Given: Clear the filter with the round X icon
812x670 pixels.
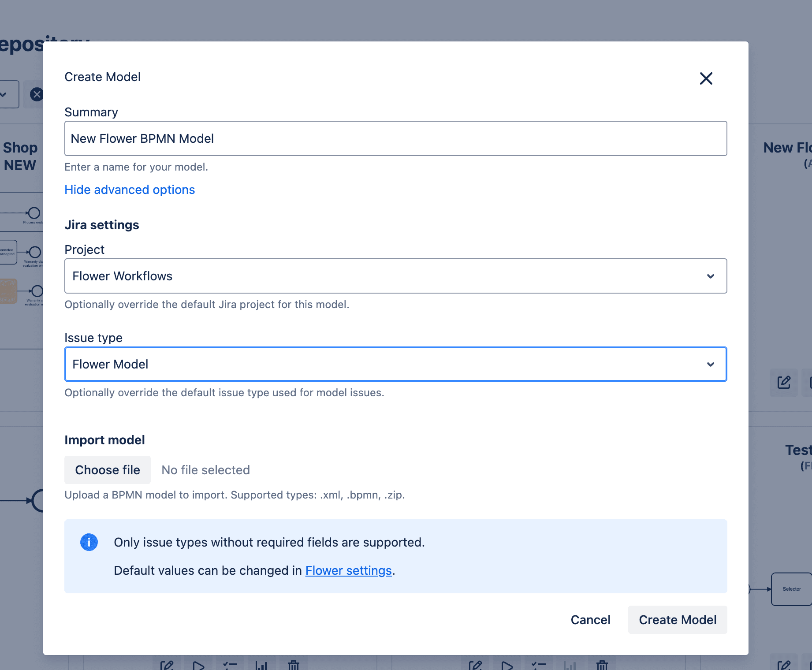Looking at the screenshot, I should coord(37,94).
